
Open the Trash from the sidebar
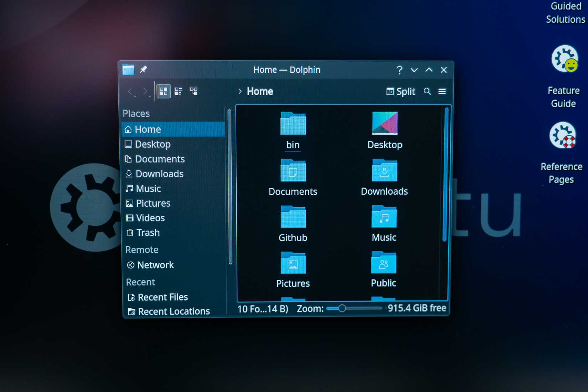tap(148, 232)
